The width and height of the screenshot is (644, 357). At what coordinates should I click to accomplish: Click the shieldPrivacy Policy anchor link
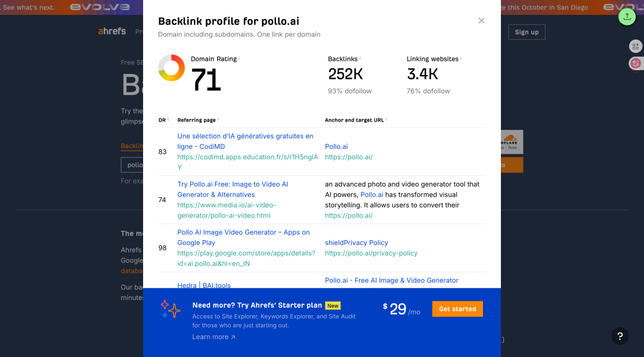click(357, 243)
